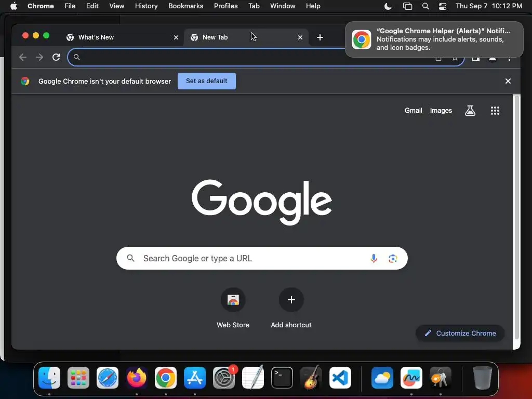Open the Help menu
This screenshot has width=532, height=399.
[x=313, y=6]
